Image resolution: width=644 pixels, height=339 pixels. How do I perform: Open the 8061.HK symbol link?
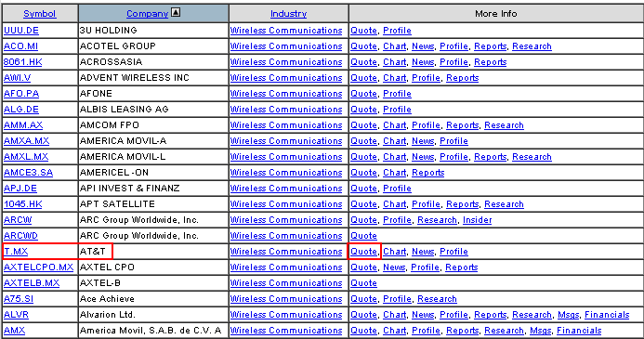[x=22, y=62]
